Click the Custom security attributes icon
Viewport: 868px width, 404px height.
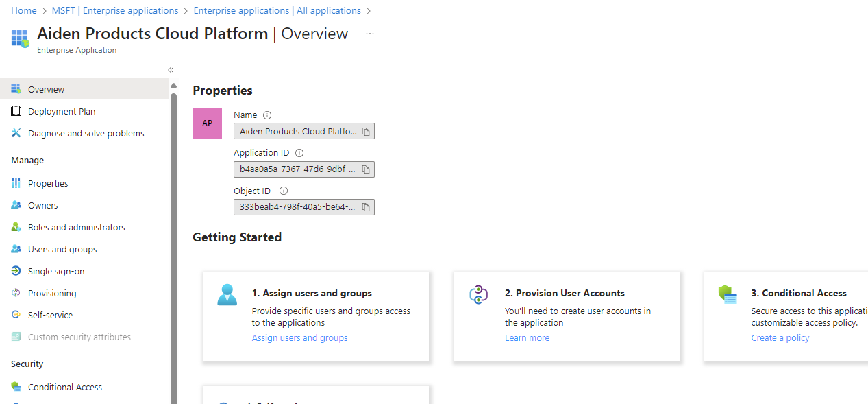[16, 337]
